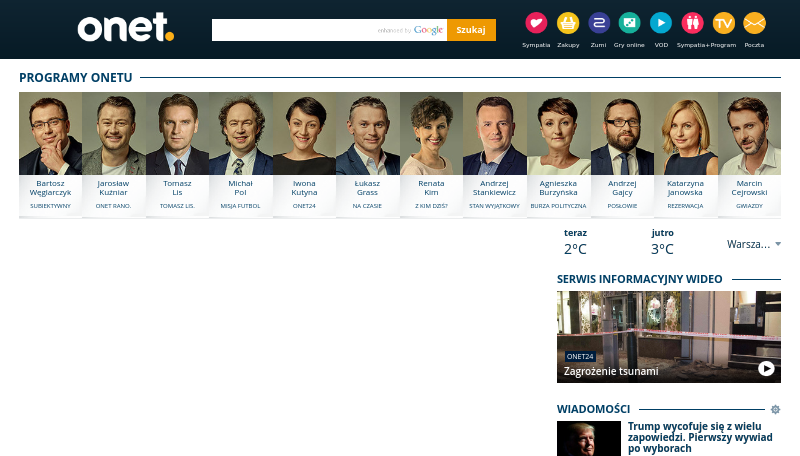Click the Zagrożenie tsunami caption

pyautogui.click(x=611, y=371)
